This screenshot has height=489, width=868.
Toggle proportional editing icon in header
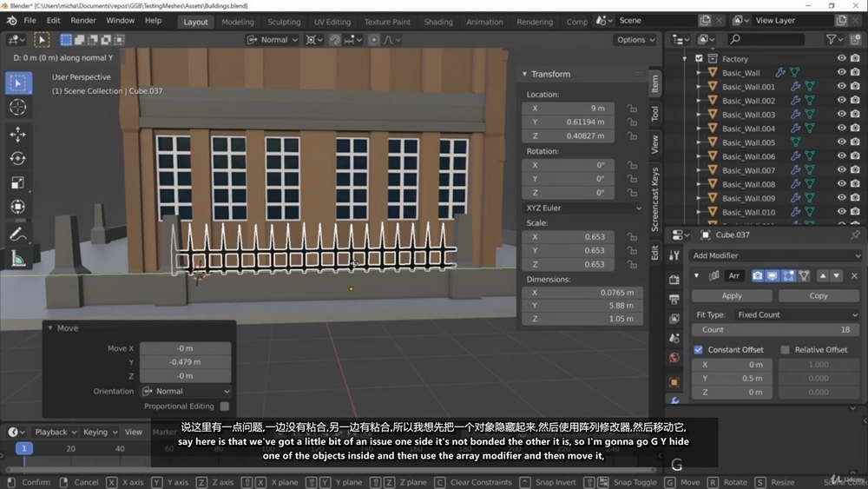click(x=373, y=40)
